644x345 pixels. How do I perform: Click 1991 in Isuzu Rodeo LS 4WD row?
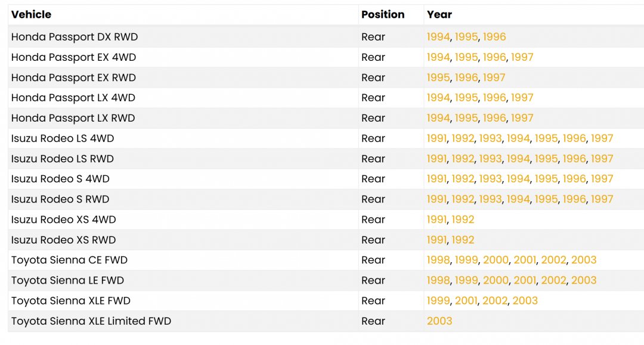point(436,138)
